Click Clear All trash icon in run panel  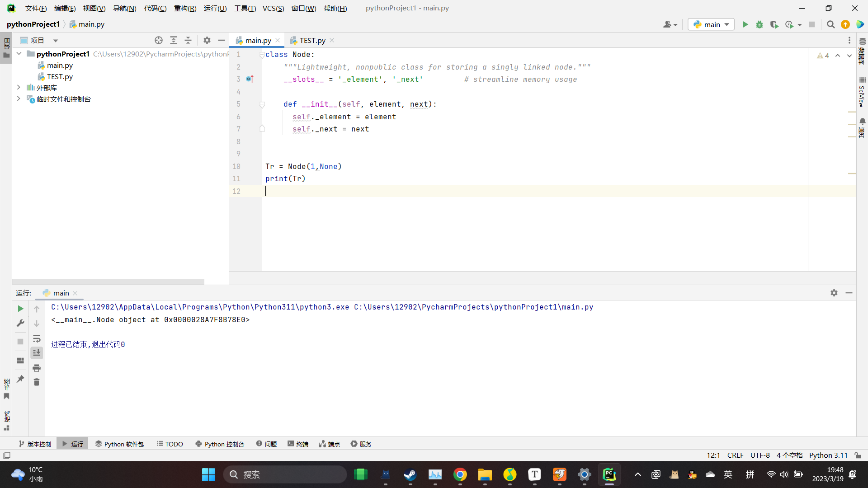(x=37, y=382)
